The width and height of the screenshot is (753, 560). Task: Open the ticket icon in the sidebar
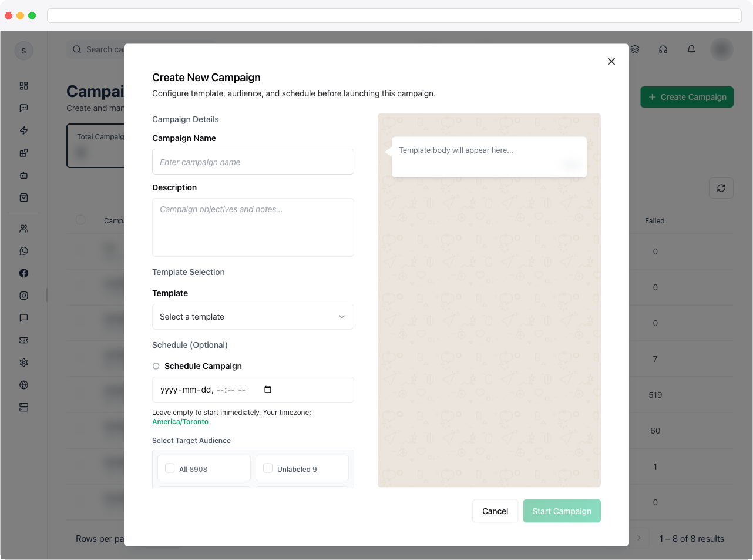pyautogui.click(x=23, y=340)
